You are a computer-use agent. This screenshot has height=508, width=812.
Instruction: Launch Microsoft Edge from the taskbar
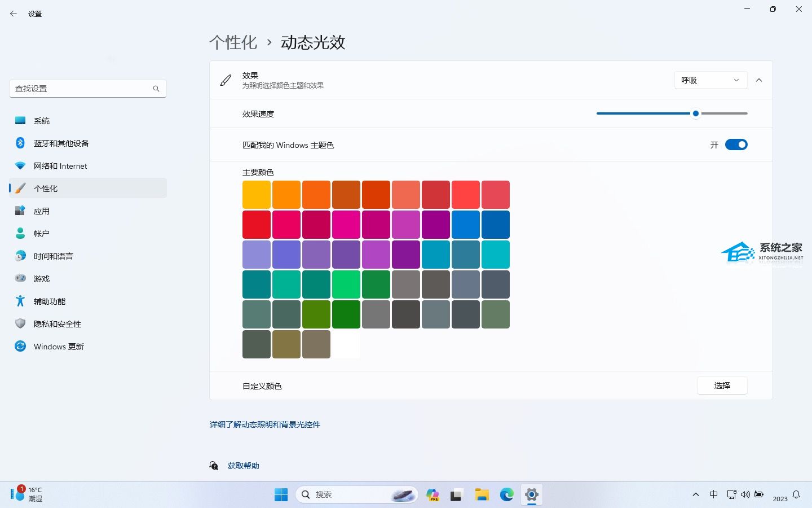(x=506, y=494)
